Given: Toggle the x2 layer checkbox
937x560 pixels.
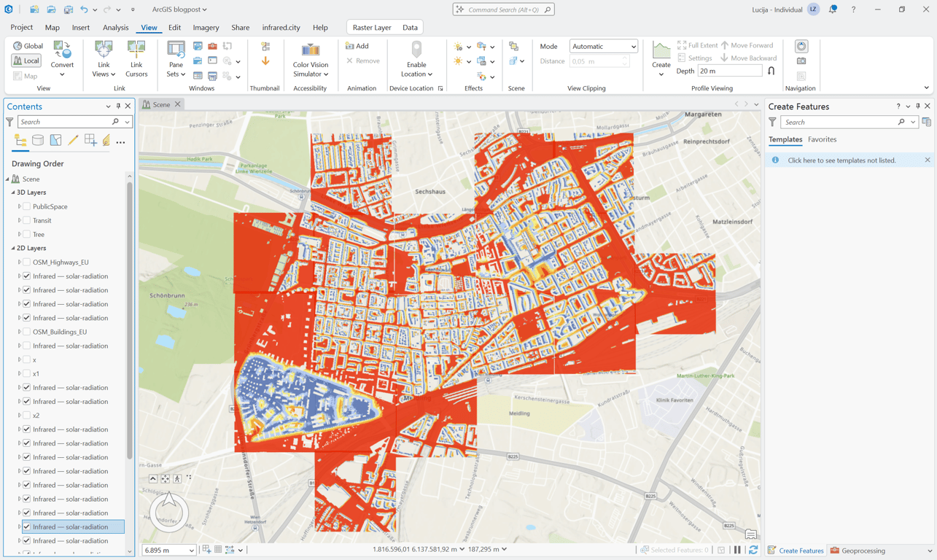Looking at the screenshot, I should (27, 415).
